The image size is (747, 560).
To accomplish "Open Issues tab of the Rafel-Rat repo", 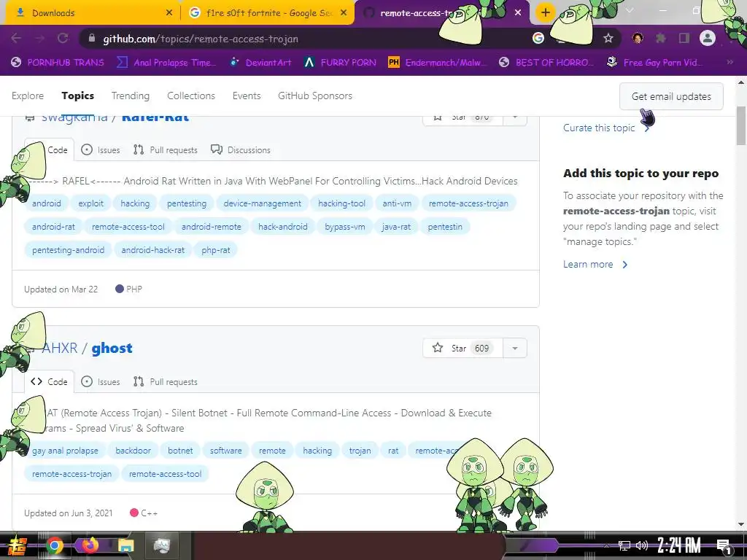I will (101, 150).
